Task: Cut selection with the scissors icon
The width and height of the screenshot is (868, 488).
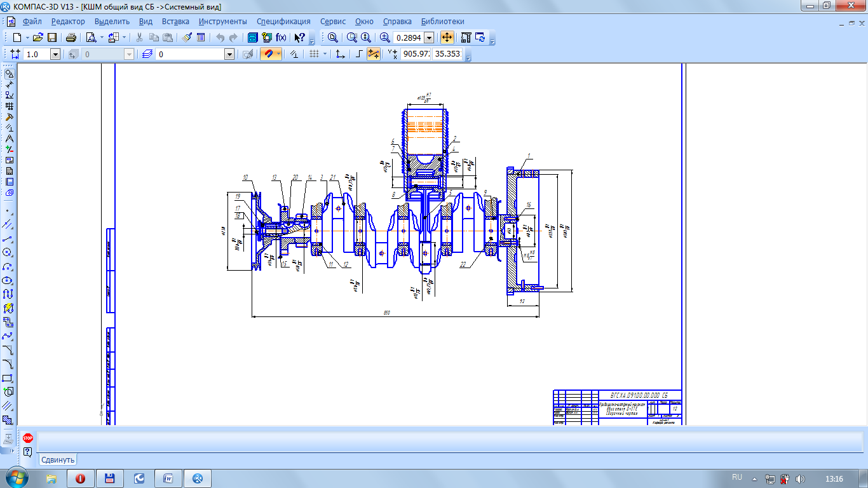Action: 139,37
